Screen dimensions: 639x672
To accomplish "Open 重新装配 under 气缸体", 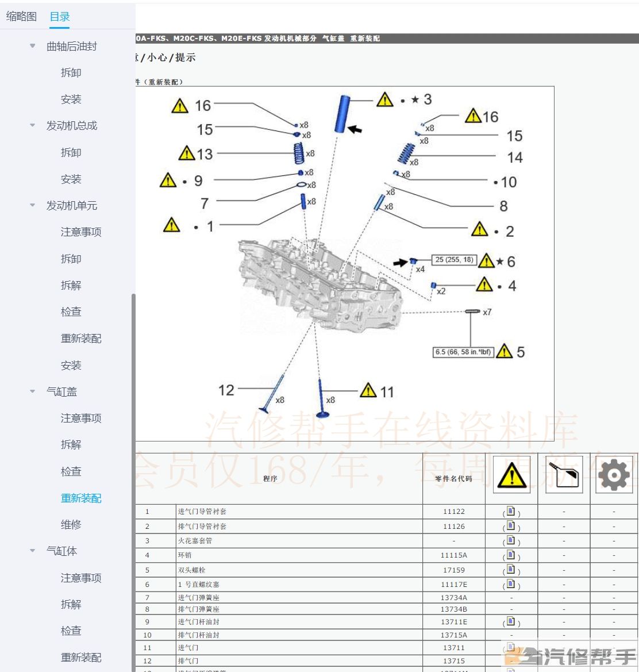I will coord(81,657).
